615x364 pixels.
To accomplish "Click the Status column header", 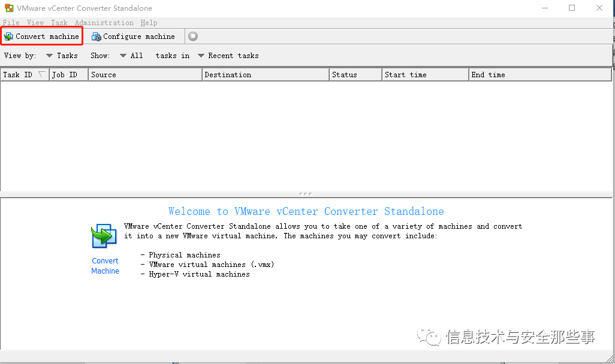I will 355,75.
